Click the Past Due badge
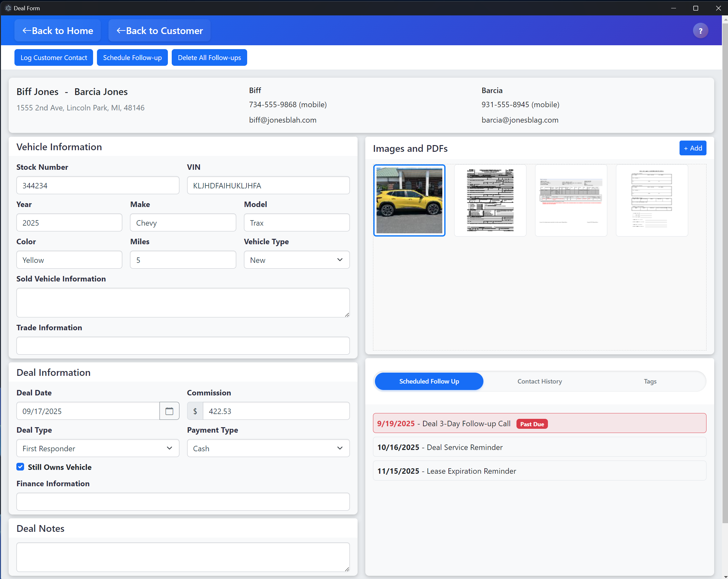The image size is (728, 579). (532, 424)
